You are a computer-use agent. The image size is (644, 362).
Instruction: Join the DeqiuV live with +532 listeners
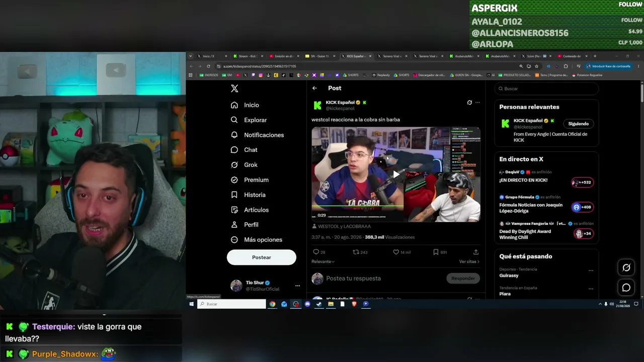pyautogui.click(x=583, y=182)
